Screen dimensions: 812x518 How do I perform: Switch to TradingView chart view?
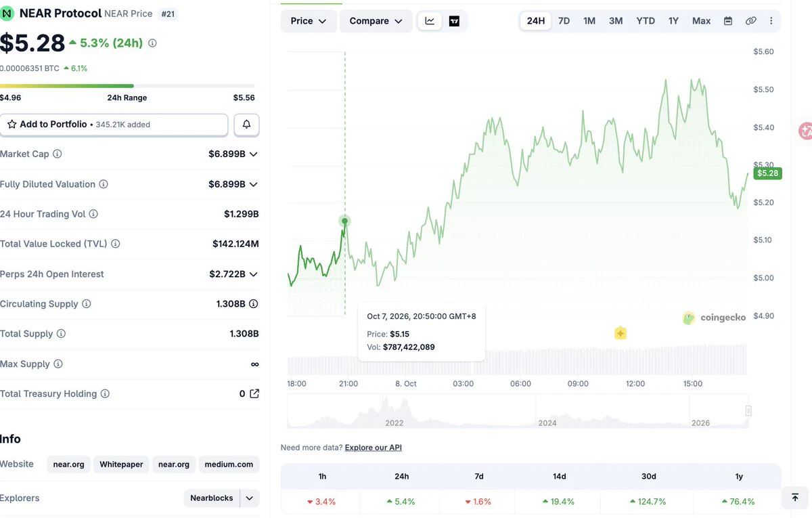454,21
